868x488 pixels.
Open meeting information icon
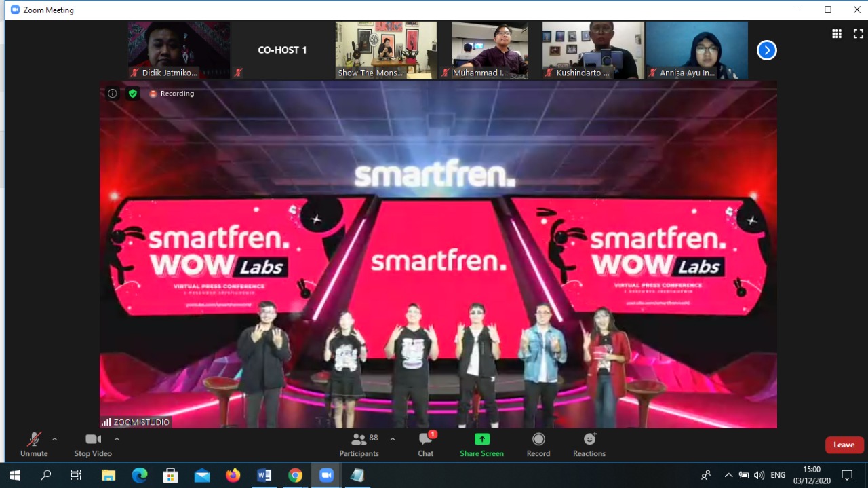click(x=113, y=94)
